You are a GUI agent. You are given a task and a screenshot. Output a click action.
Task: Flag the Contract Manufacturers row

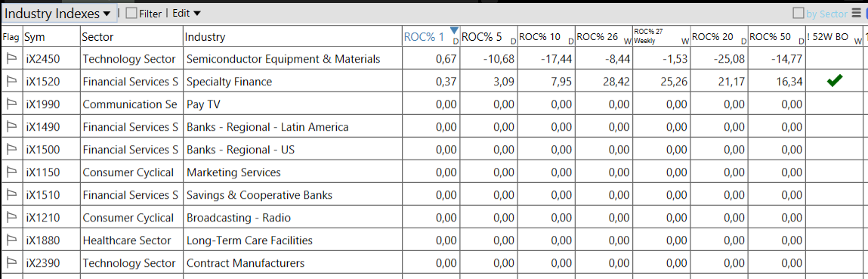click(x=11, y=263)
